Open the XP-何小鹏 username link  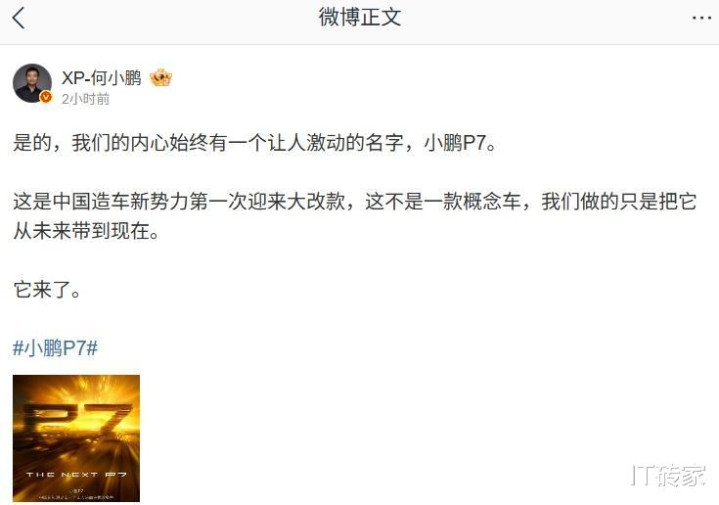[x=101, y=78]
